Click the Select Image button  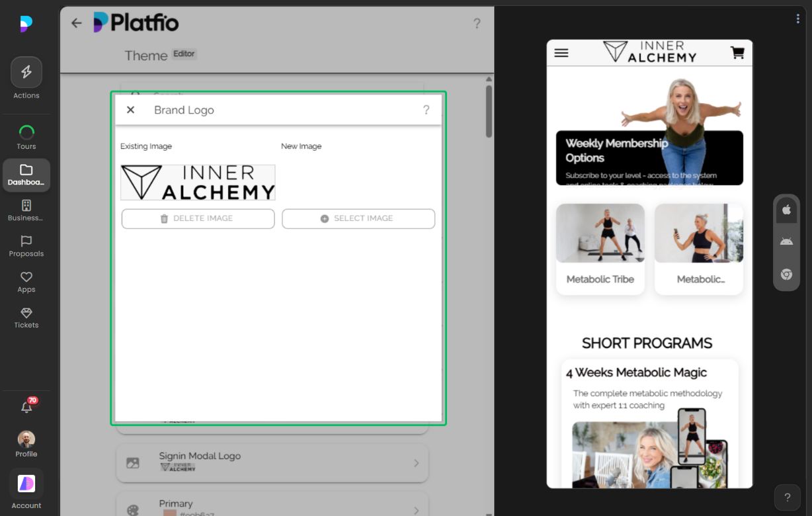click(358, 218)
